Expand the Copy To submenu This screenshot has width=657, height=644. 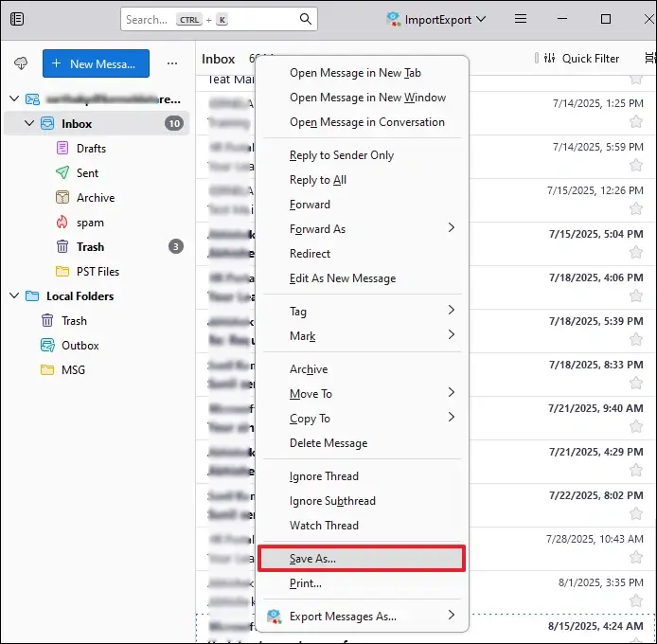click(451, 417)
